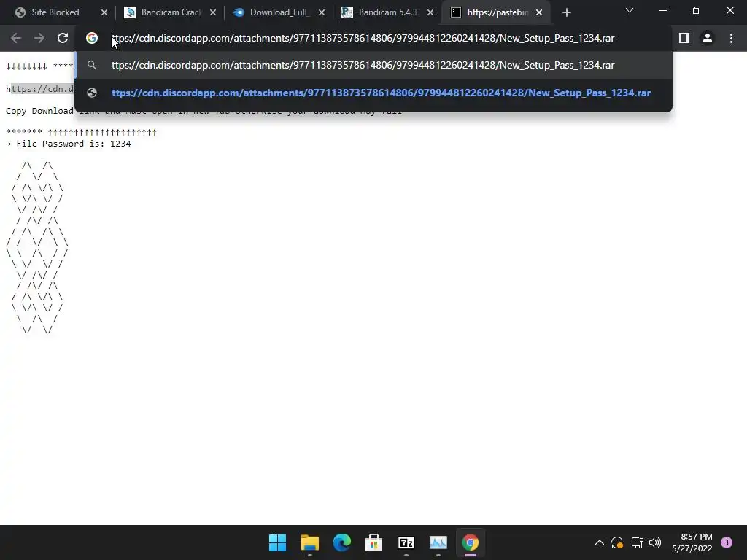Click the Google icon in address bar
Image resolution: width=747 pixels, height=560 pixels.
coord(91,38)
